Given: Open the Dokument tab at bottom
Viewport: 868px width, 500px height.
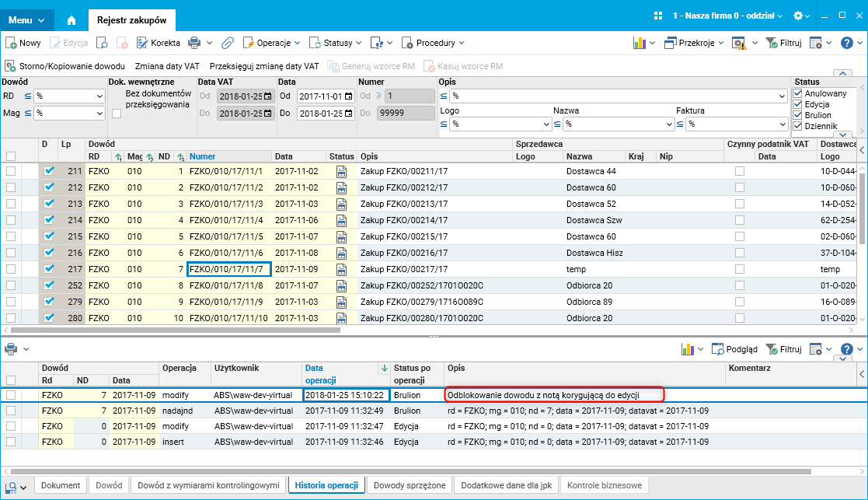Looking at the screenshot, I should [61, 485].
